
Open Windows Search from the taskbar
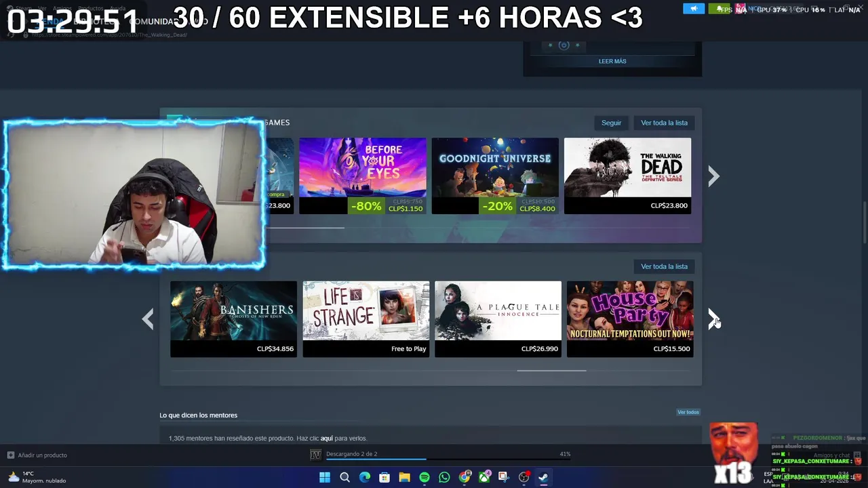point(344,477)
